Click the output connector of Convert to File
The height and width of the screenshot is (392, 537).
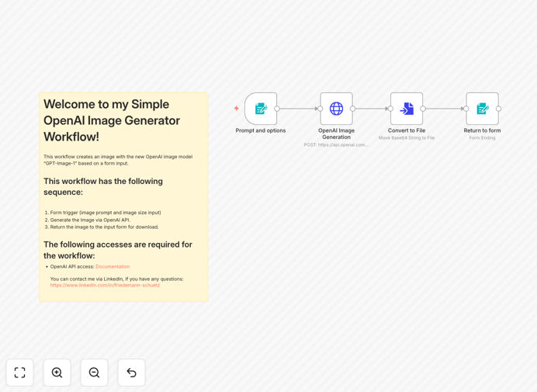coord(423,109)
